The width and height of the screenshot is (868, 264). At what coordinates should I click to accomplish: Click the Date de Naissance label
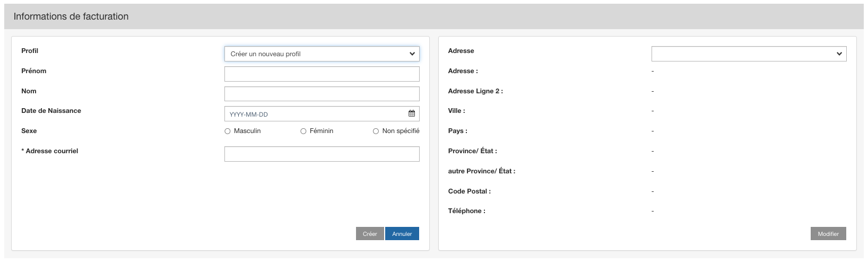click(51, 111)
